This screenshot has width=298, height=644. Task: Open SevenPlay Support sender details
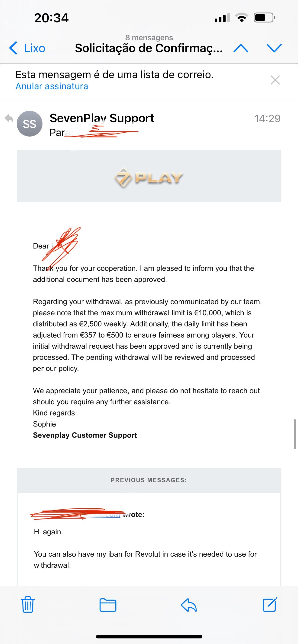click(102, 118)
